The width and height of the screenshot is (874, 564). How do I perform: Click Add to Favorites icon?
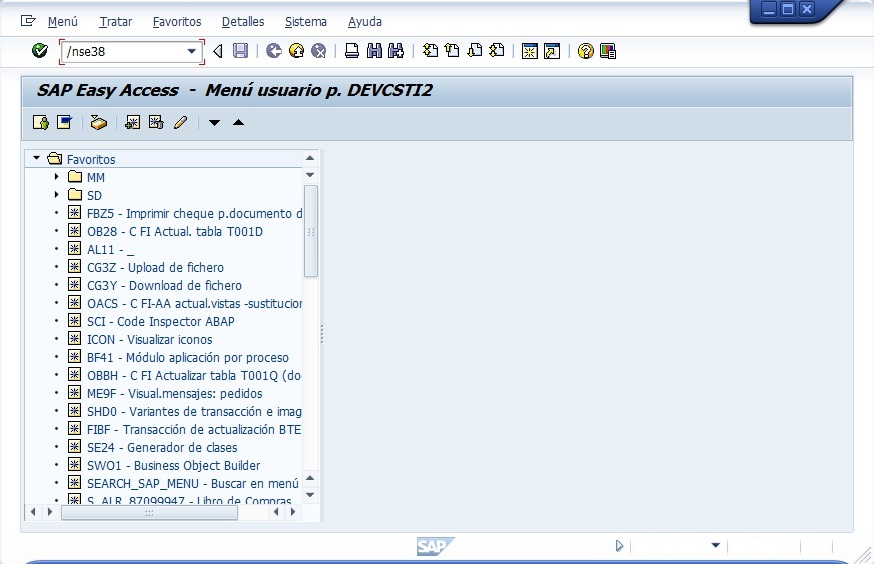pos(133,122)
